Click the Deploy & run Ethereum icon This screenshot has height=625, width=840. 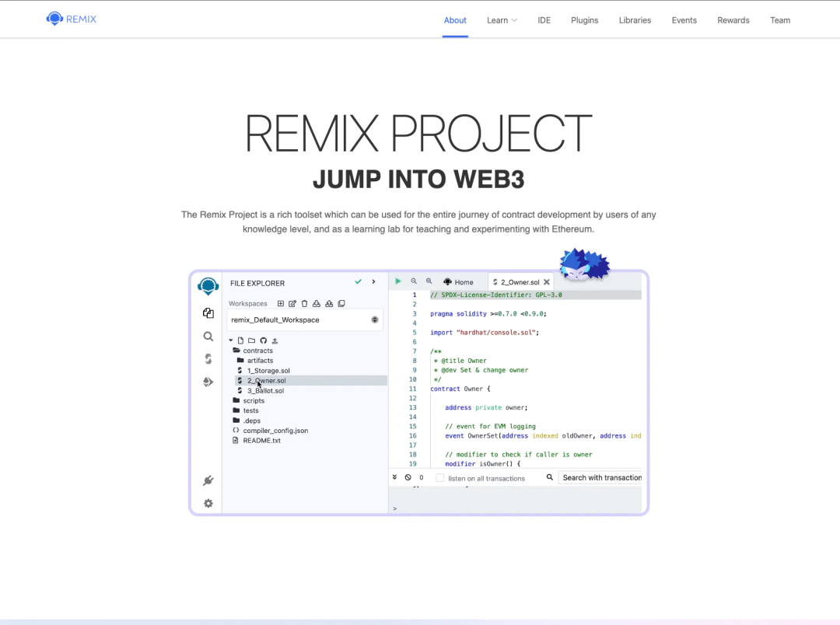tap(208, 382)
